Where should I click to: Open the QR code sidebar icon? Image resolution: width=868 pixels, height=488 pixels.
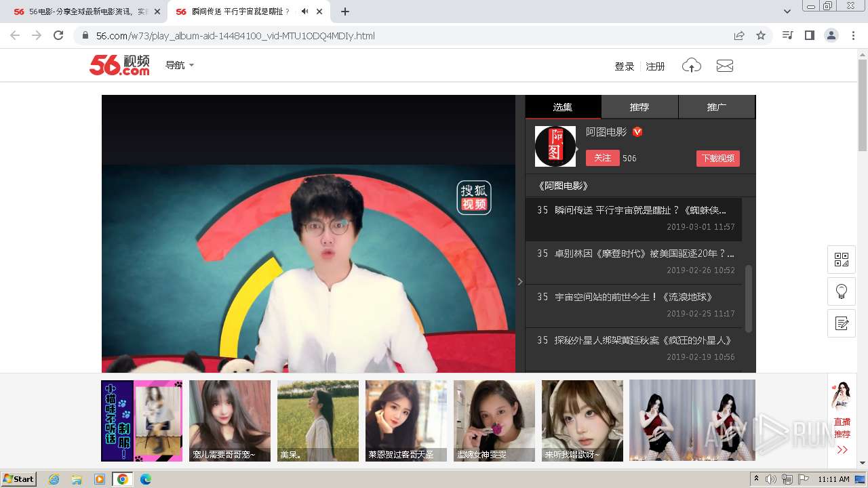842,260
